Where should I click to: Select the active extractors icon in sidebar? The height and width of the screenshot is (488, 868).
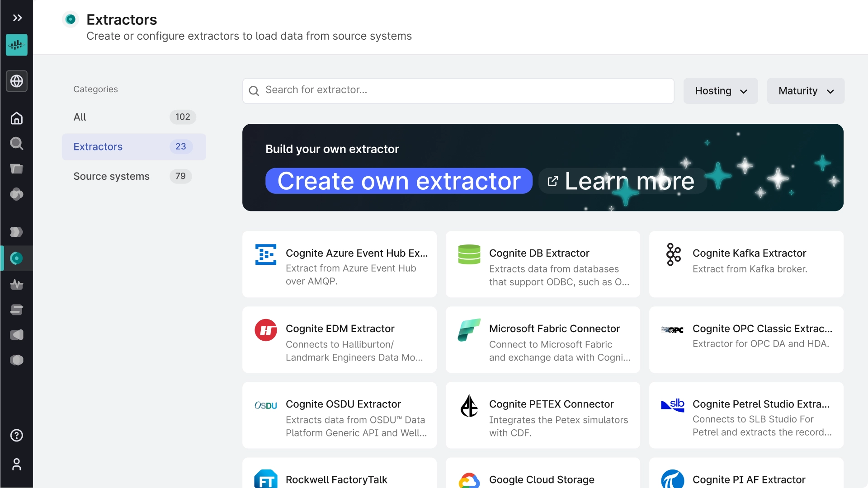click(x=17, y=258)
